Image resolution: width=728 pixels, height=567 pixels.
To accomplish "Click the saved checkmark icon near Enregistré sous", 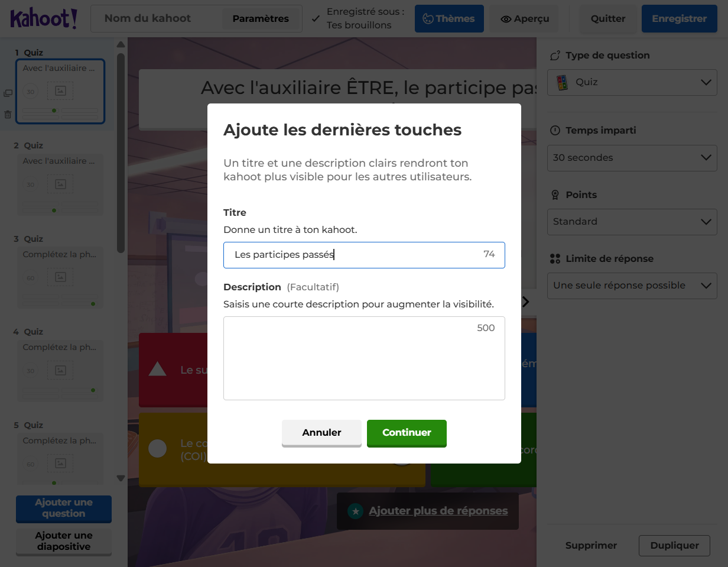I will [316, 19].
